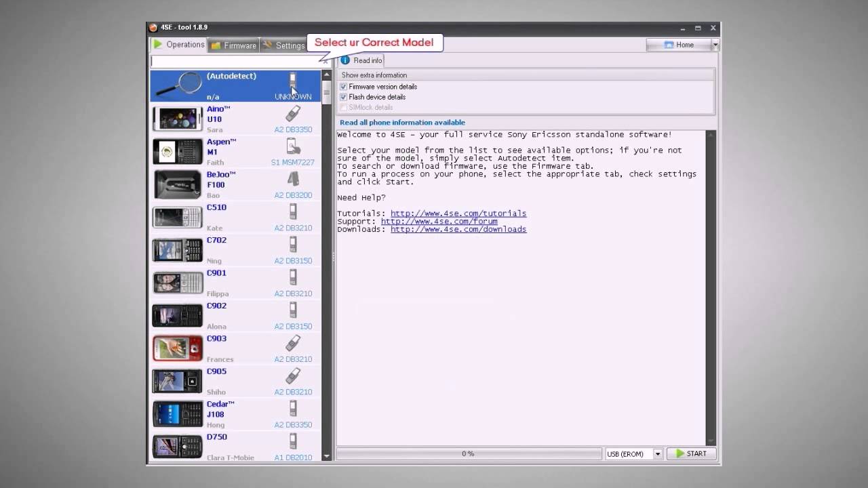Click the model search input field
The width and height of the screenshot is (868, 488).
pyautogui.click(x=235, y=62)
